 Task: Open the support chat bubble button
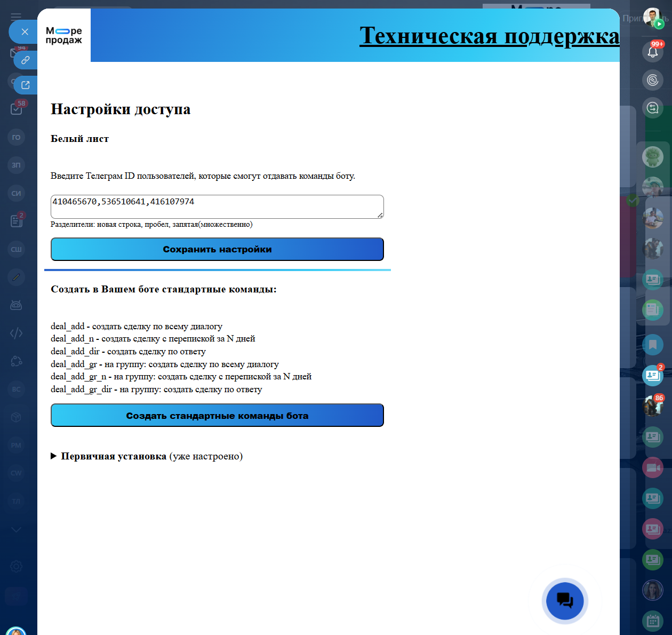565,601
